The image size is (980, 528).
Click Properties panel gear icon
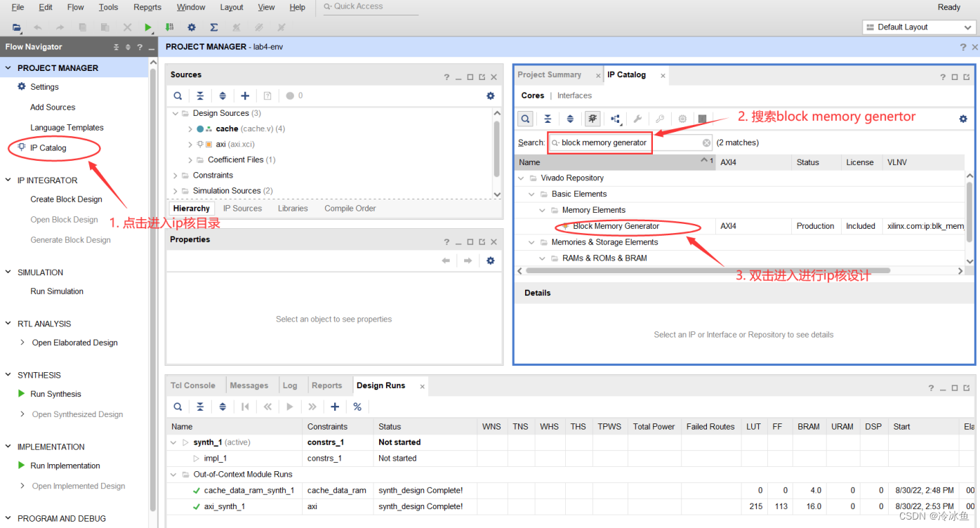[x=491, y=260]
